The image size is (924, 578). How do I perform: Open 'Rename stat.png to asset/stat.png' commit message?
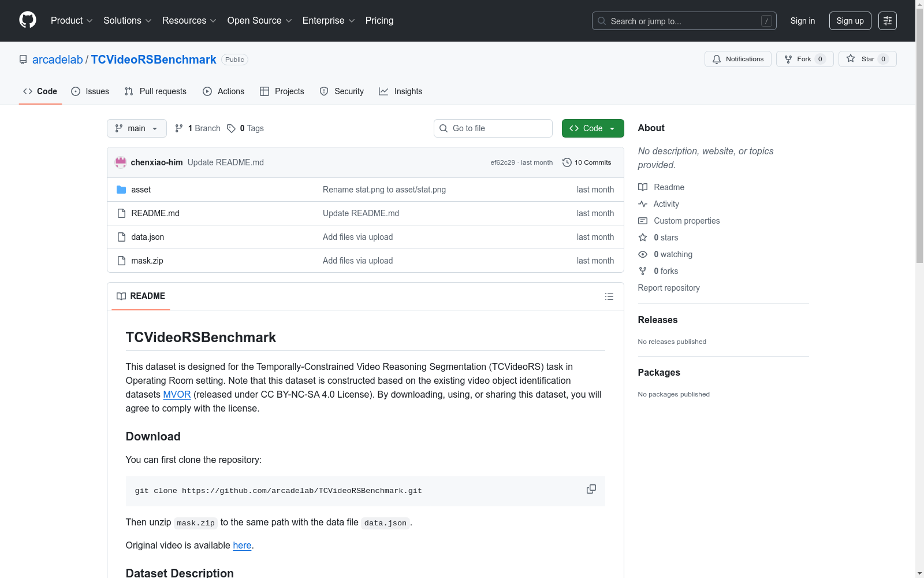(x=384, y=190)
